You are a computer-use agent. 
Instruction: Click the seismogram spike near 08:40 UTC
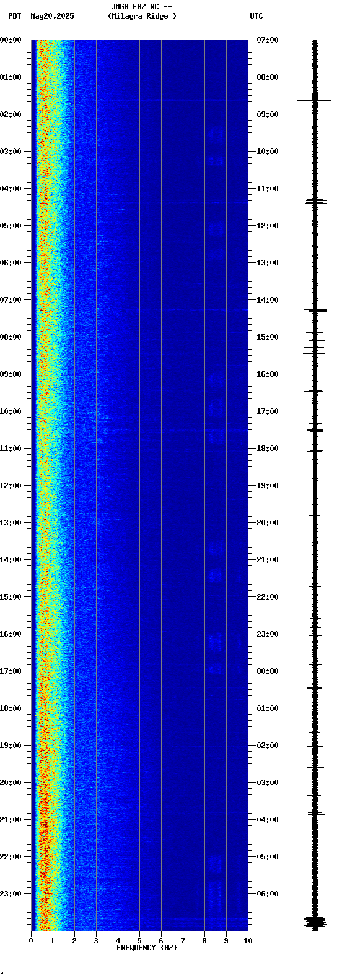[315, 100]
